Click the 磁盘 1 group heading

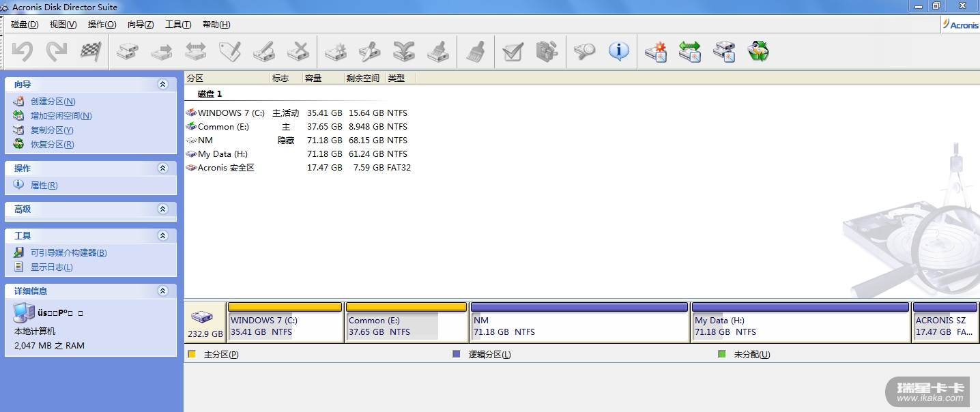point(210,94)
